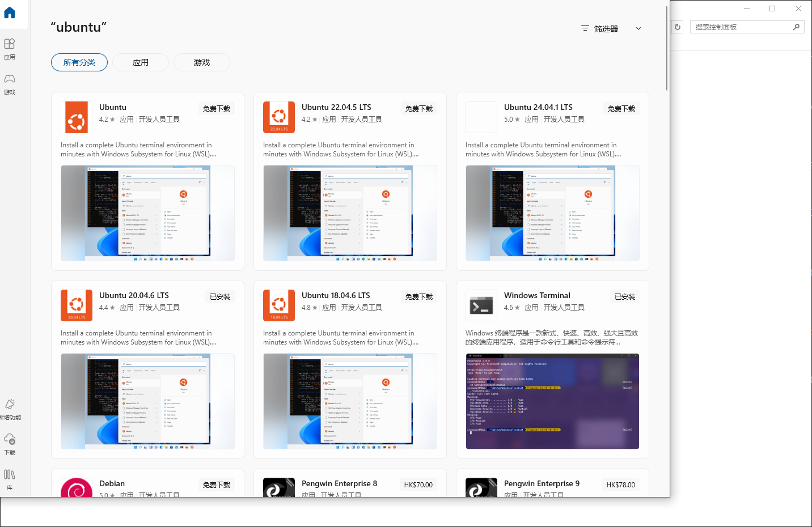Select the 应用 filter tab

(141, 62)
